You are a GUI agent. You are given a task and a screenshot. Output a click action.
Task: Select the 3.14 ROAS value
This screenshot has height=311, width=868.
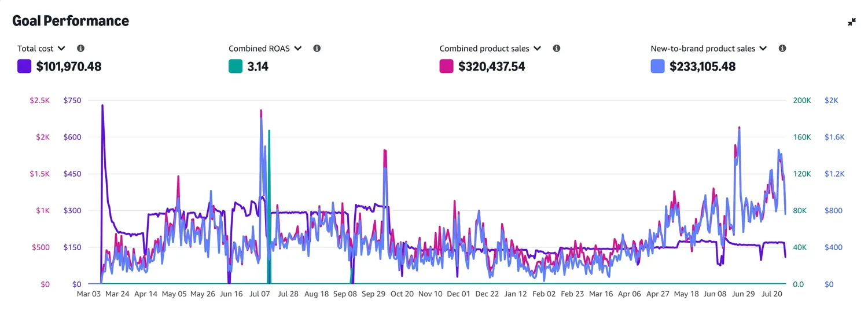point(258,67)
